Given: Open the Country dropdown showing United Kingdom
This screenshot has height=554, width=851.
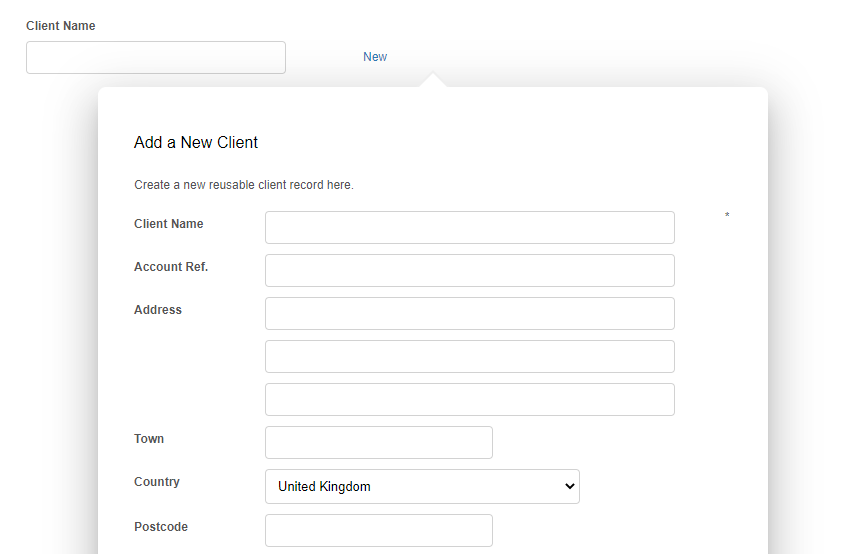Looking at the screenshot, I should click(x=421, y=487).
